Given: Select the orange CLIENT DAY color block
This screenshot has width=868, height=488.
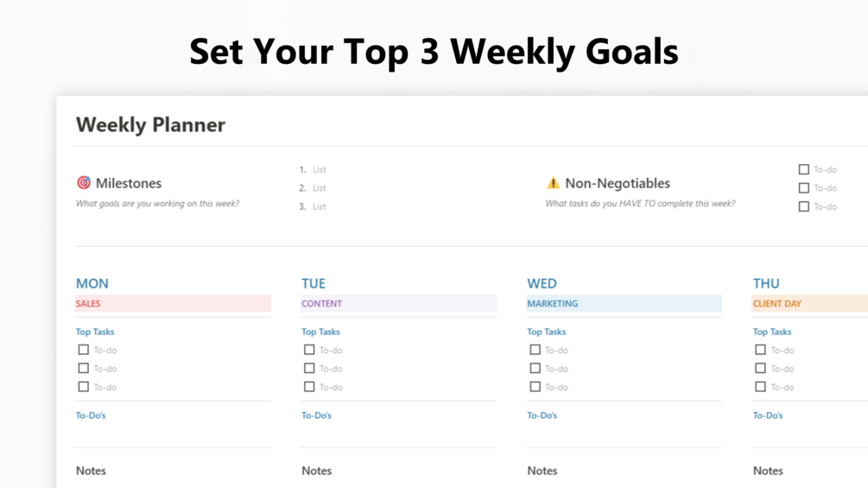Looking at the screenshot, I should click(808, 303).
